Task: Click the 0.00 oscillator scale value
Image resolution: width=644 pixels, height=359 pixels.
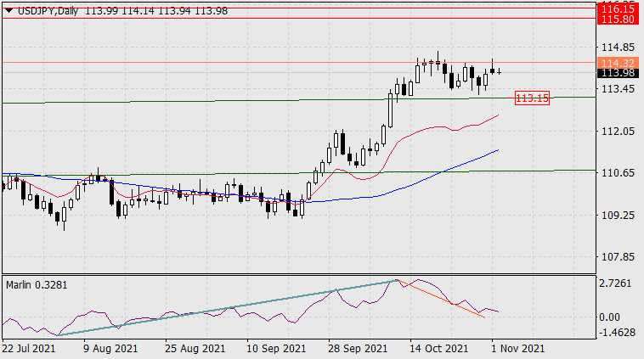Action: [x=609, y=317]
